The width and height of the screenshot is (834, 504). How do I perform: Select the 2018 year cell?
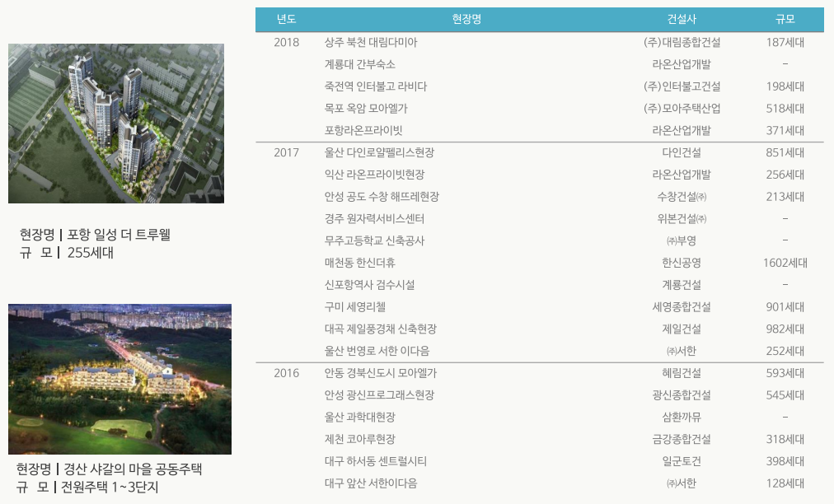pyautogui.click(x=286, y=43)
